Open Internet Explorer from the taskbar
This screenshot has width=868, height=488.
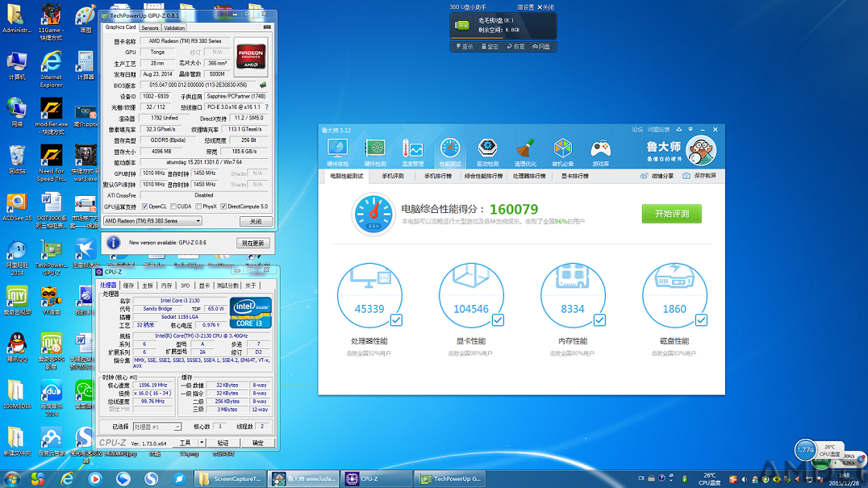[x=66, y=478]
